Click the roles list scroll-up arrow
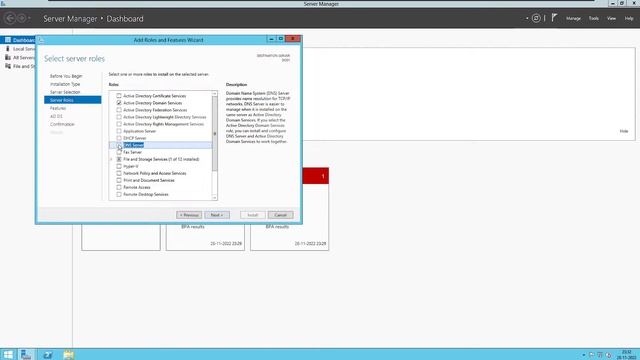Screen dimensions: 640x360 [x=214, y=94]
